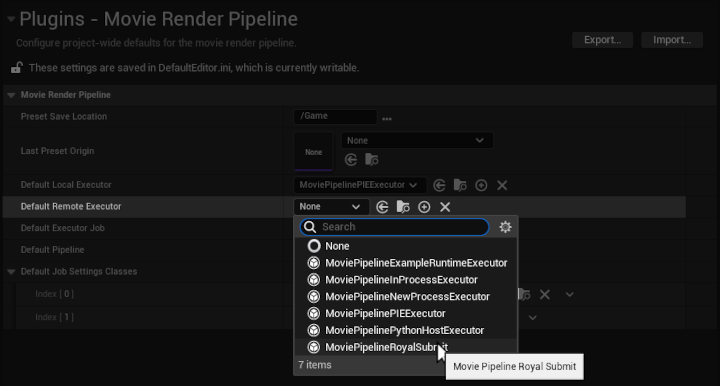Click the lock icon beside the DefaultEditor.ini message
Viewport: 720px width, 386px height.
click(17, 67)
